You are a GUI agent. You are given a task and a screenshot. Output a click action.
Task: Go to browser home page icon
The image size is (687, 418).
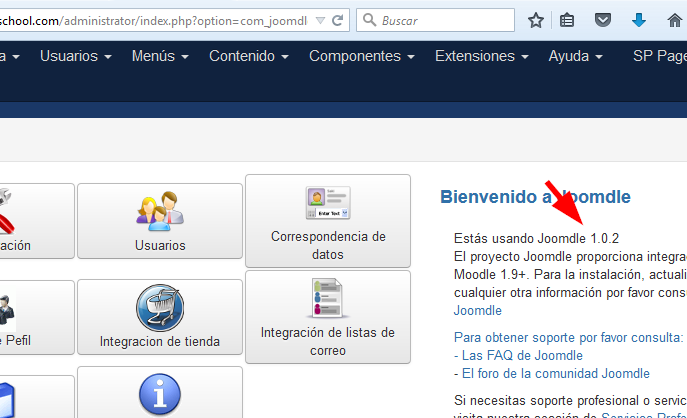(674, 20)
